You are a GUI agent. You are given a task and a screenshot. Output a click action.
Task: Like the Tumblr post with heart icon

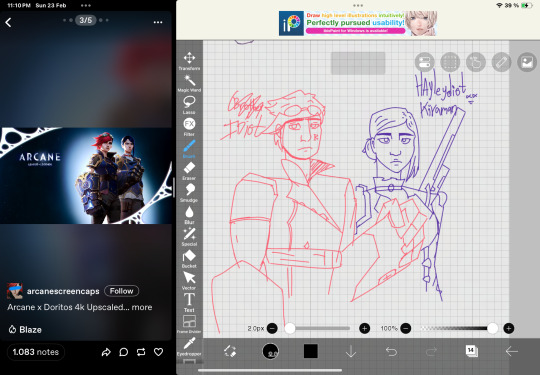click(158, 352)
